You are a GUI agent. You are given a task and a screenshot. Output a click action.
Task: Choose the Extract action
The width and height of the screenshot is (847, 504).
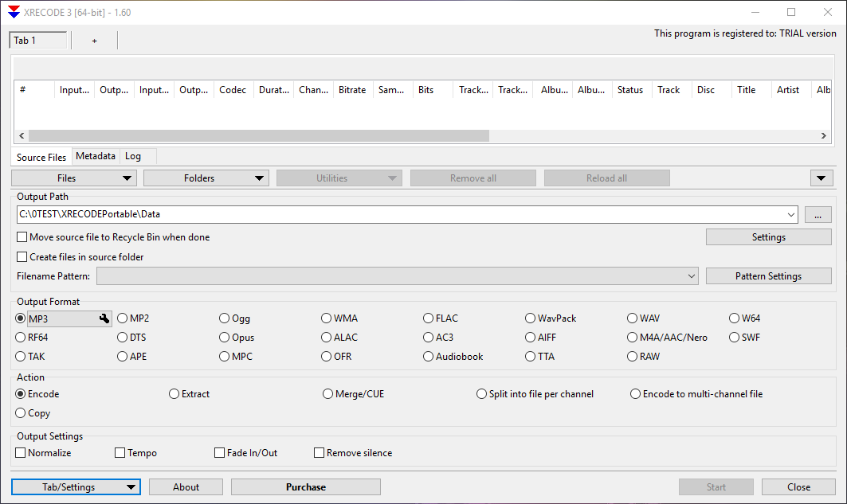(x=174, y=394)
